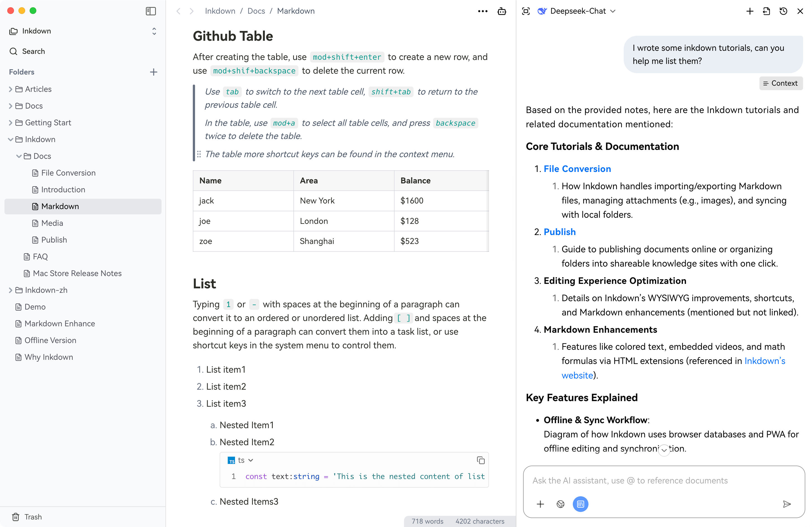812x527 pixels.
Task: Open the File Conversion document
Action: [x=68, y=173]
